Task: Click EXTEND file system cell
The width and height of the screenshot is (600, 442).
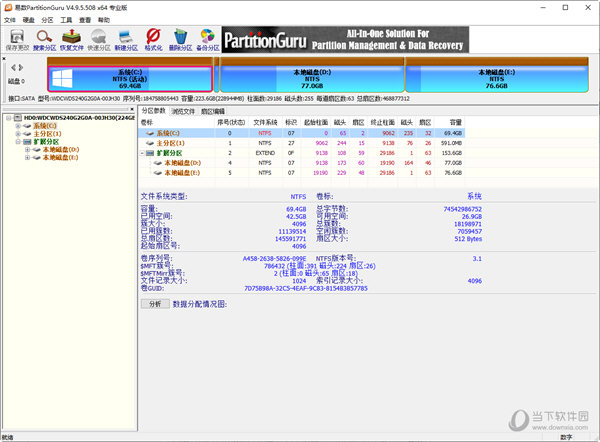Action: [x=265, y=153]
